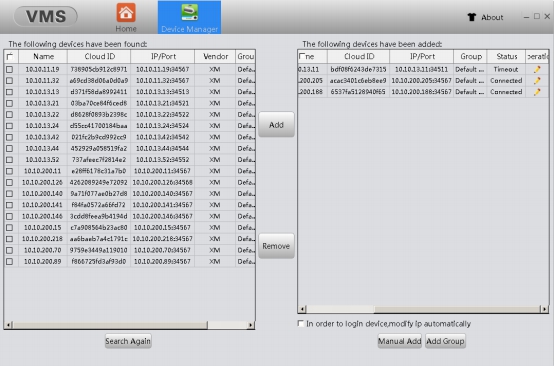
Task: Check the box for device 10.10.200.70
Action: click(10, 250)
